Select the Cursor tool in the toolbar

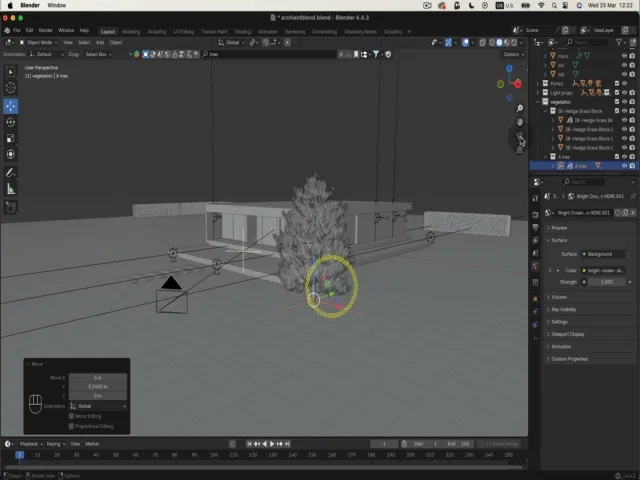point(11,88)
